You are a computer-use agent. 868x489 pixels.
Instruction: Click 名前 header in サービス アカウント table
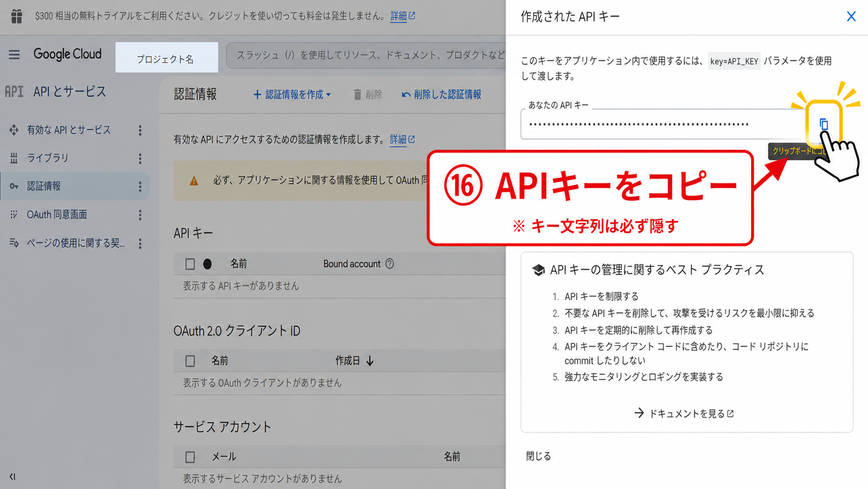(x=452, y=457)
